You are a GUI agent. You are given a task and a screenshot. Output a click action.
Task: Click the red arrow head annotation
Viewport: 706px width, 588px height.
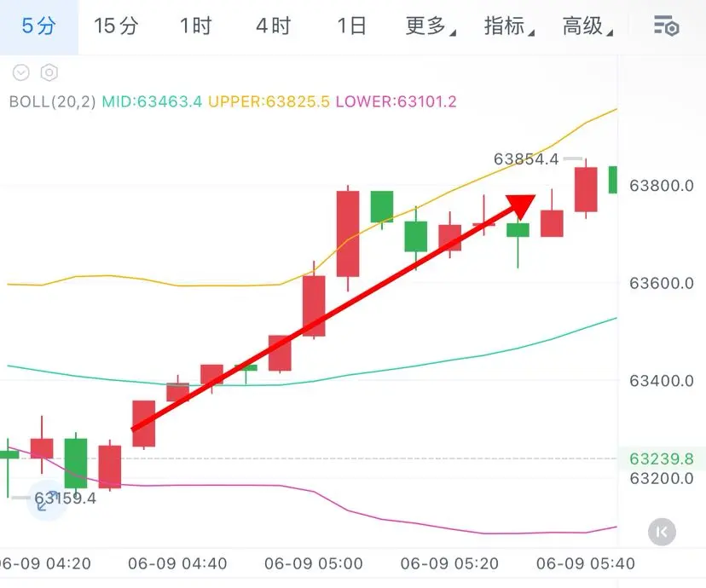(x=521, y=206)
